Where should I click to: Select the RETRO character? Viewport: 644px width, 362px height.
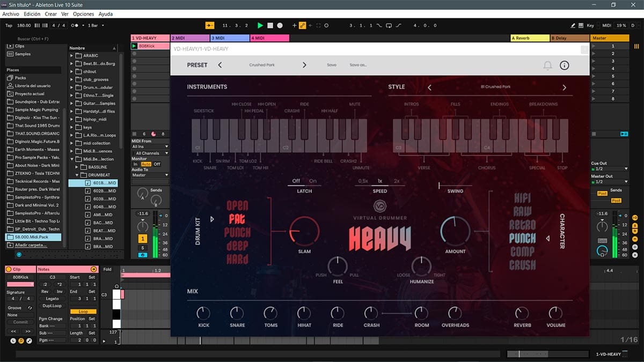click(522, 225)
